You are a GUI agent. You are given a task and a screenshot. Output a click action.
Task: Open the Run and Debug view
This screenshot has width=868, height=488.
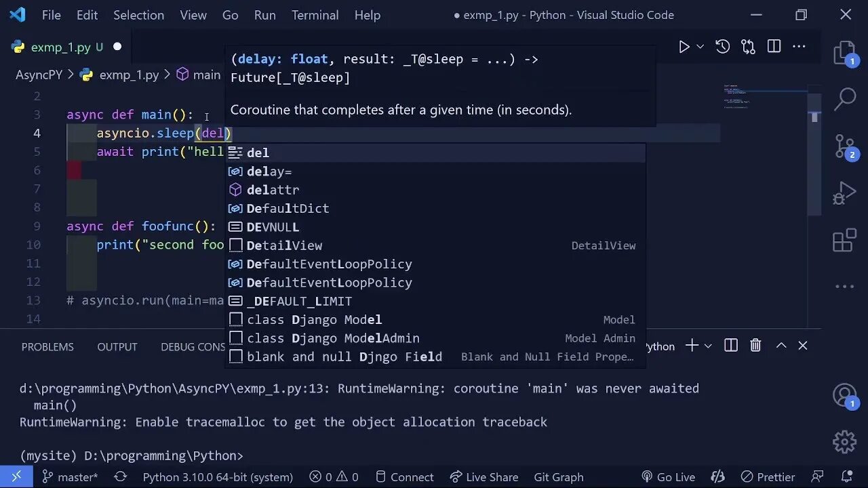[x=845, y=193]
